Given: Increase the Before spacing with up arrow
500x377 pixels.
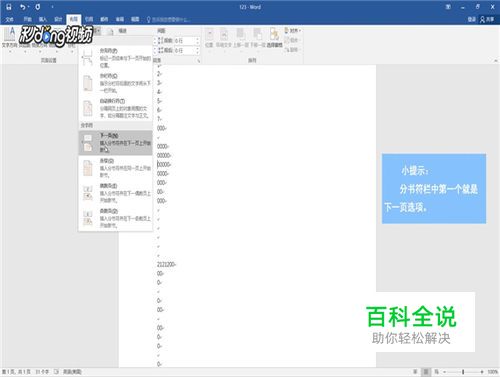Looking at the screenshot, I should [198, 39].
